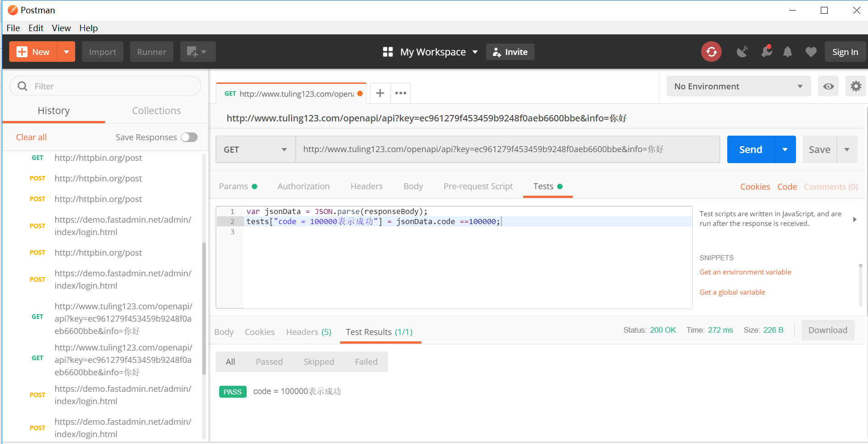Open the Code link

tap(787, 187)
